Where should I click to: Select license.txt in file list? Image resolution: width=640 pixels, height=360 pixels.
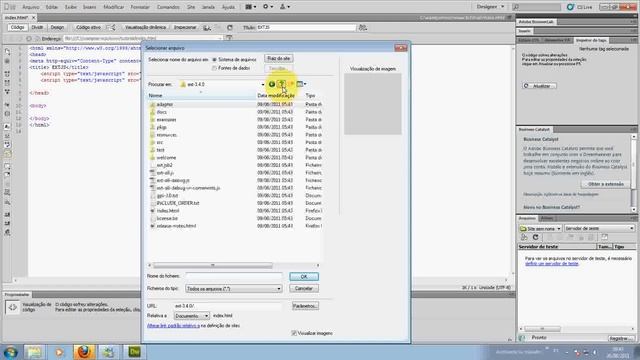tap(167, 218)
